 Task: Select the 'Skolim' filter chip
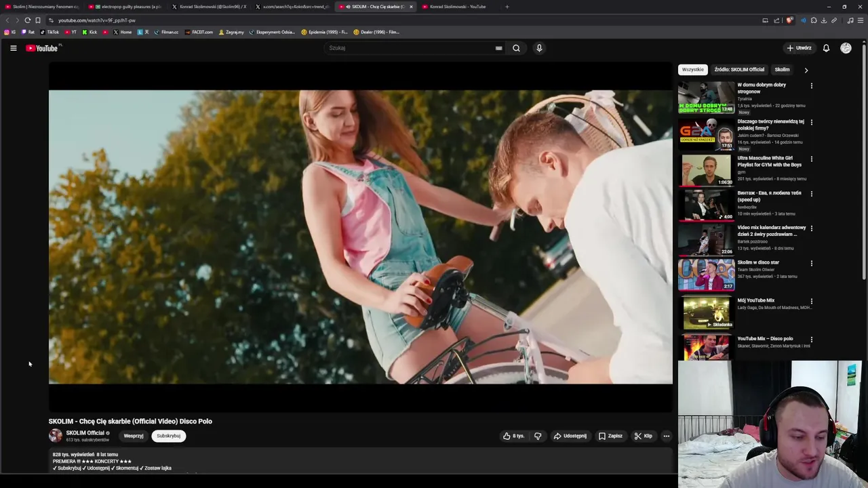pos(782,70)
